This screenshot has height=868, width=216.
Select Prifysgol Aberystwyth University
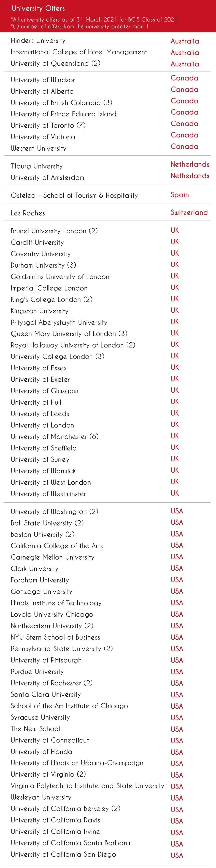point(59,323)
